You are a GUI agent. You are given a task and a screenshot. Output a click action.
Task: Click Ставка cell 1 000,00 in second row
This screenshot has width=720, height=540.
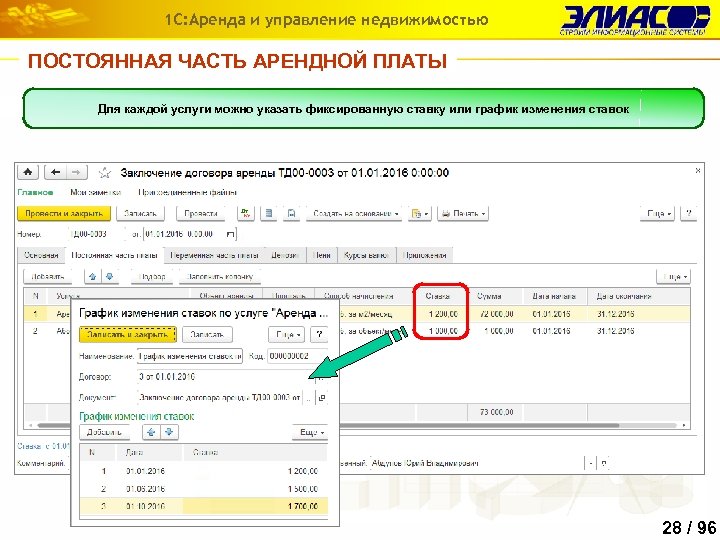pyautogui.click(x=444, y=331)
